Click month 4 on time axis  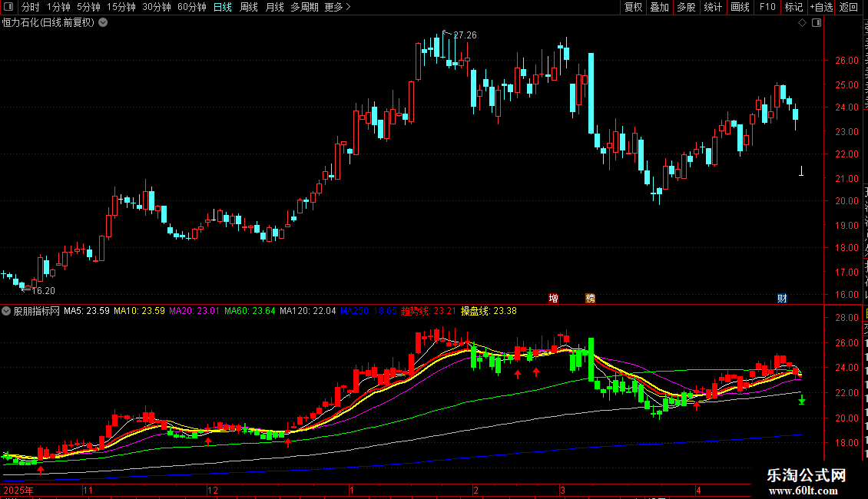click(698, 490)
